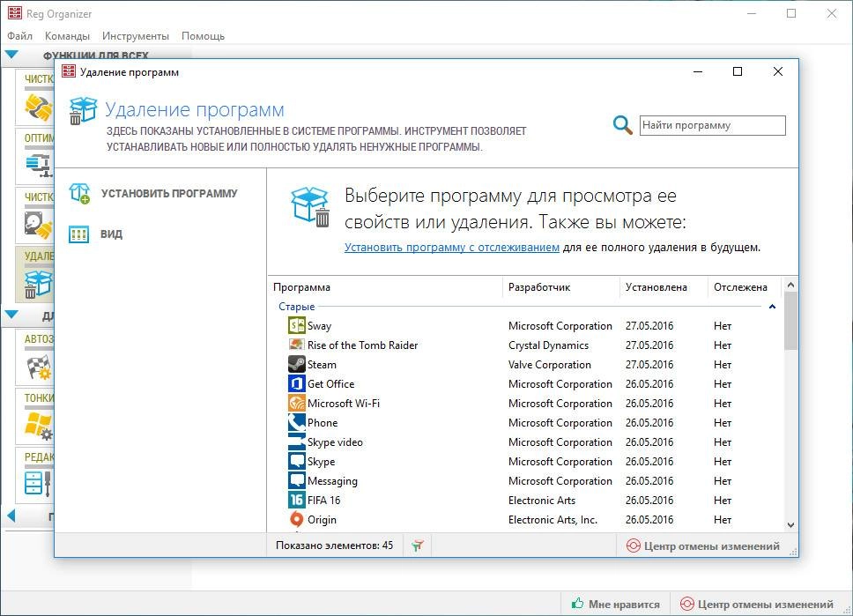Screen dimensions: 853x616
Task: Click Показано элементов: 45 status text
Action: tap(334, 545)
